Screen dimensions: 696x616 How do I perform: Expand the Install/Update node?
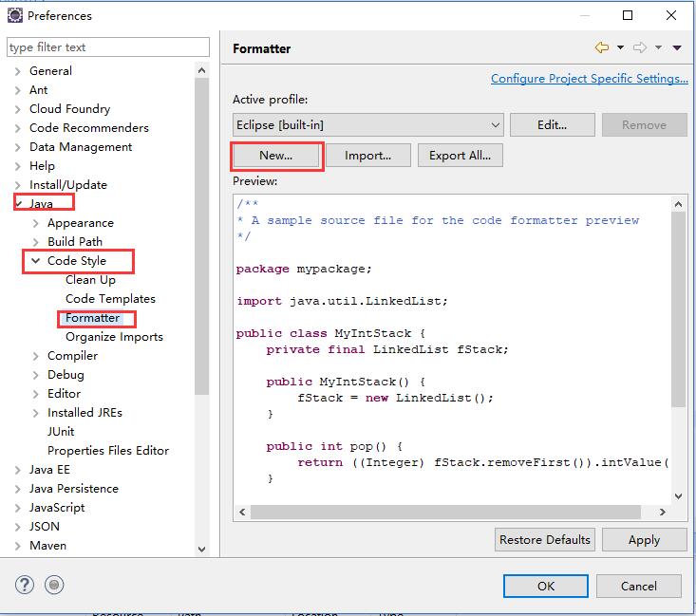point(18,185)
